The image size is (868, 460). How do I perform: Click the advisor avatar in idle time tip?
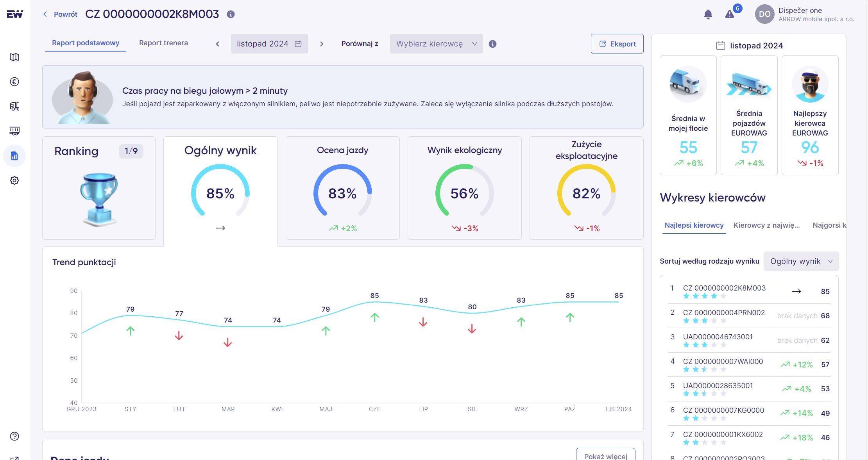coord(82,97)
